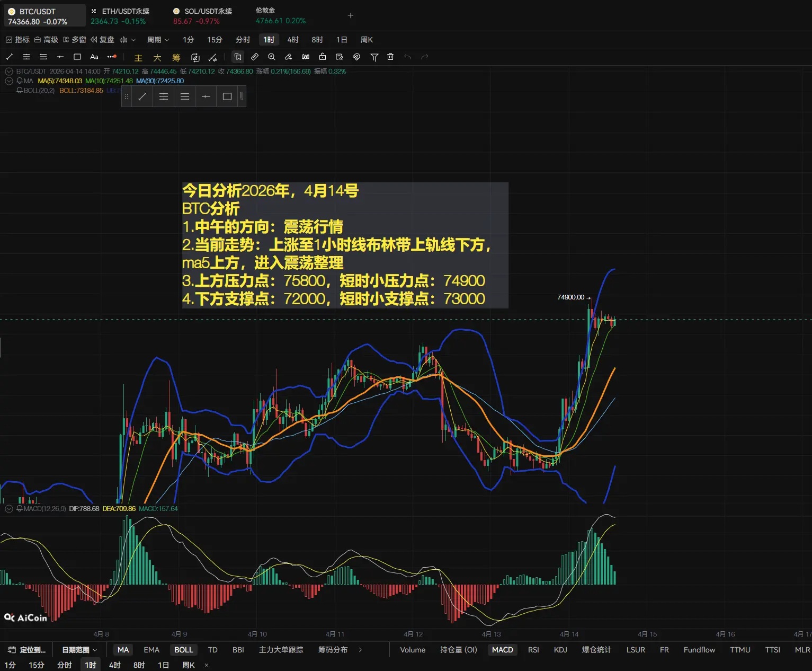The height and width of the screenshot is (671, 812).
Task: Redo the drawing action
Action: pos(424,57)
